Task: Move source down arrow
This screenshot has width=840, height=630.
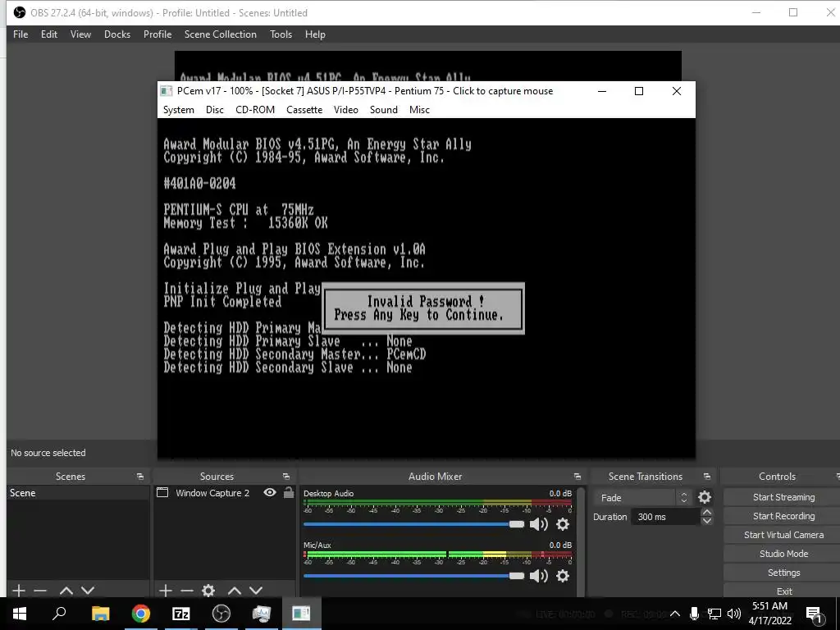Action: (256, 591)
